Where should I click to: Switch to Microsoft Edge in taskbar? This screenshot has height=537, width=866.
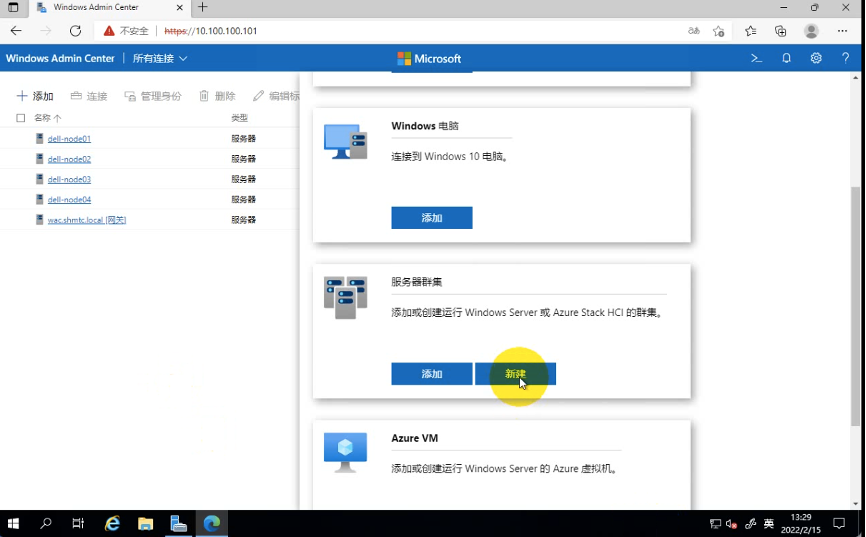212,523
